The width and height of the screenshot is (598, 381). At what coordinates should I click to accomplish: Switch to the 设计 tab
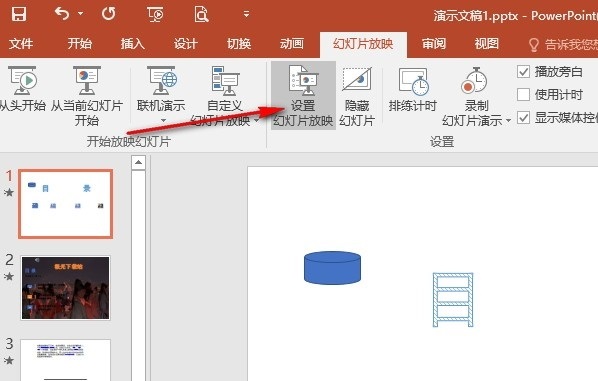(x=186, y=44)
